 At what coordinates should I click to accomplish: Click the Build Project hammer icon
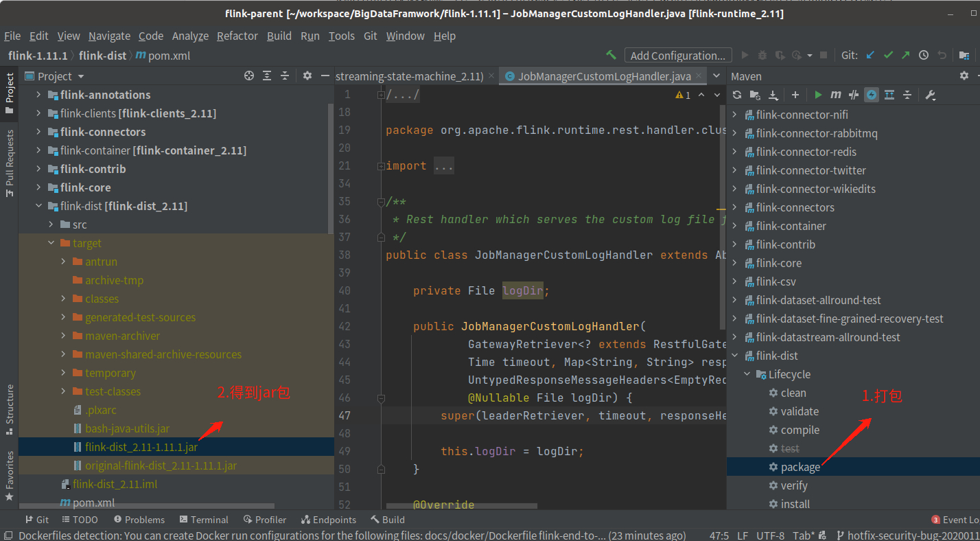pyautogui.click(x=611, y=55)
